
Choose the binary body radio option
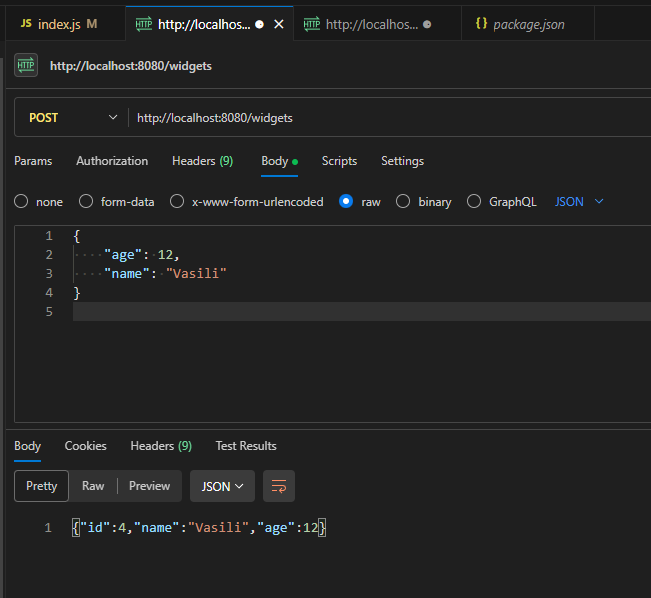404,202
